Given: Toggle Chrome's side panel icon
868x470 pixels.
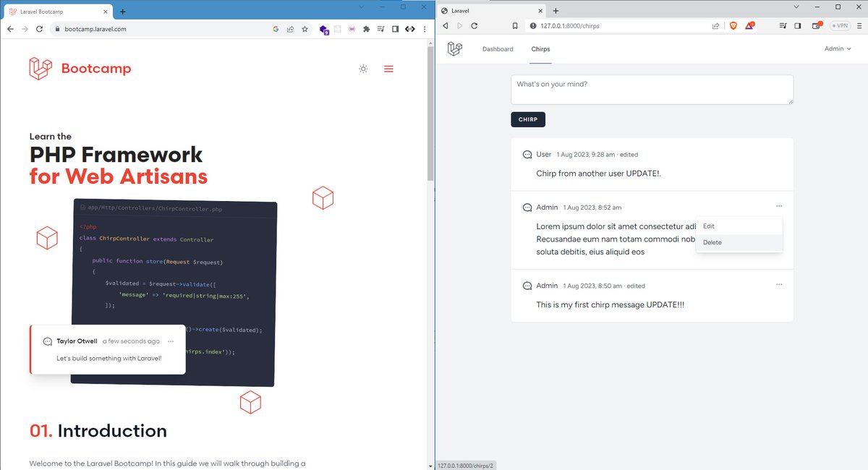Looking at the screenshot, I should 395,29.
